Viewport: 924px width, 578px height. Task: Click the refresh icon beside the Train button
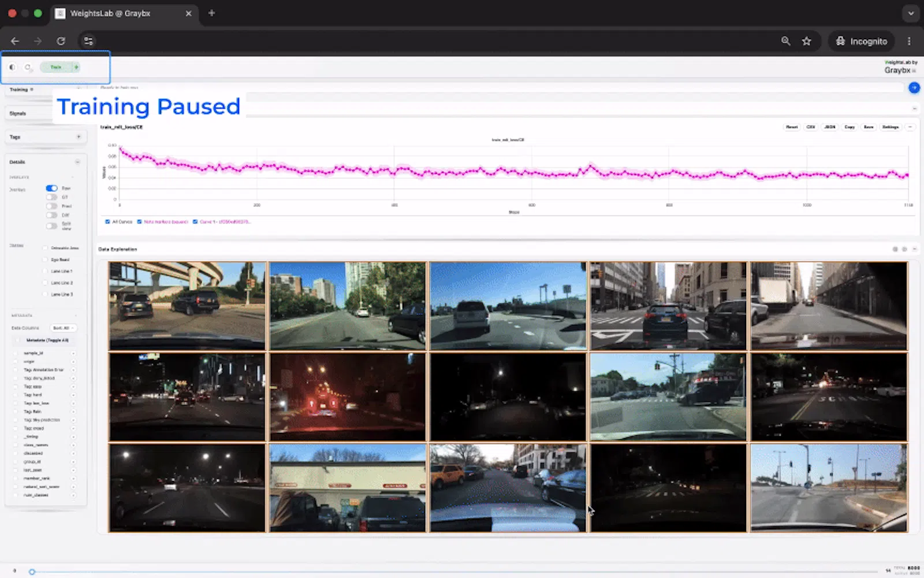click(x=27, y=67)
